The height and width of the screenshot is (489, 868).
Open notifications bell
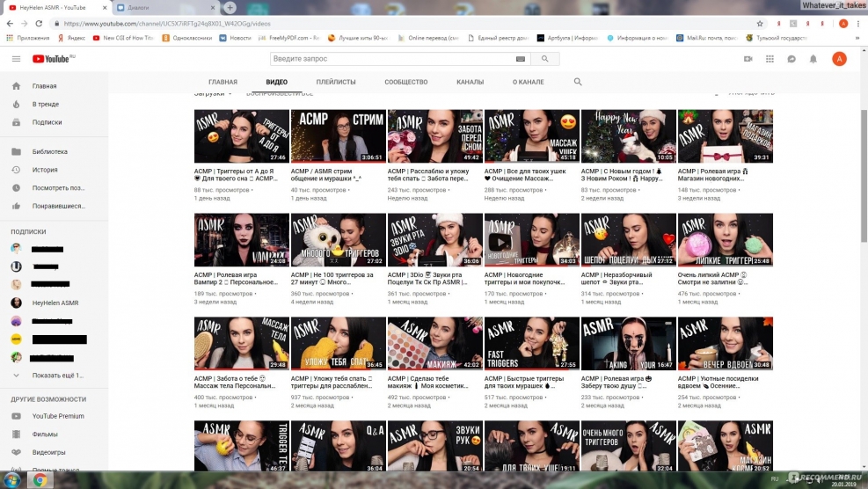pyautogui.click(x=813, y=59)
